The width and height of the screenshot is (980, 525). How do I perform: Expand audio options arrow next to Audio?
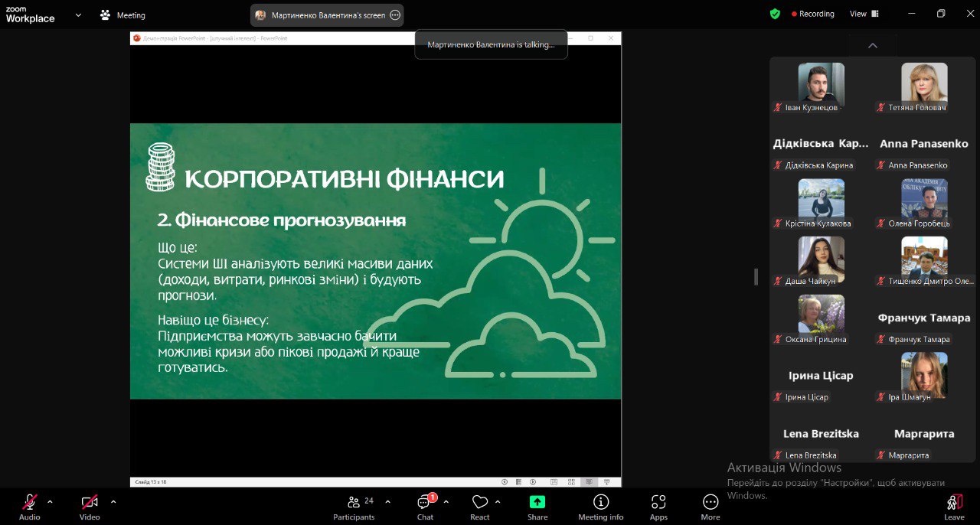coord(51,502)
